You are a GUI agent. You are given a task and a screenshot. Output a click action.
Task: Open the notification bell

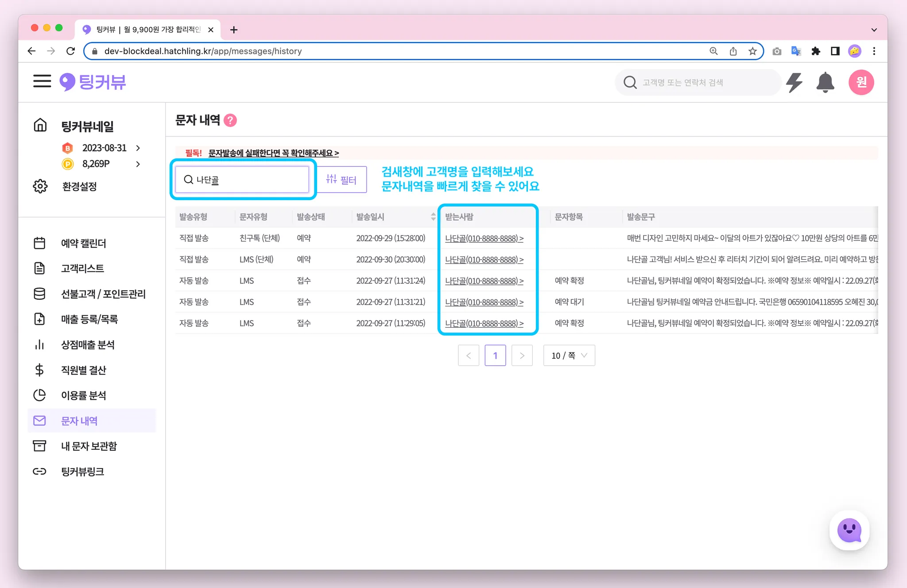(x=825, y=82)
